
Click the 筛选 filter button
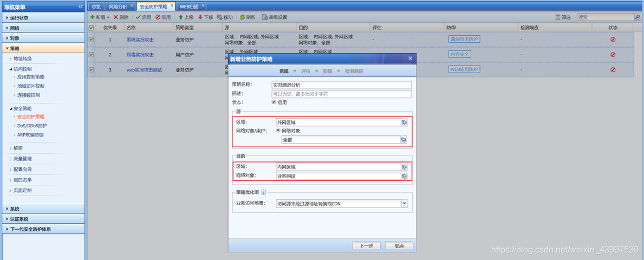(563, 17)
